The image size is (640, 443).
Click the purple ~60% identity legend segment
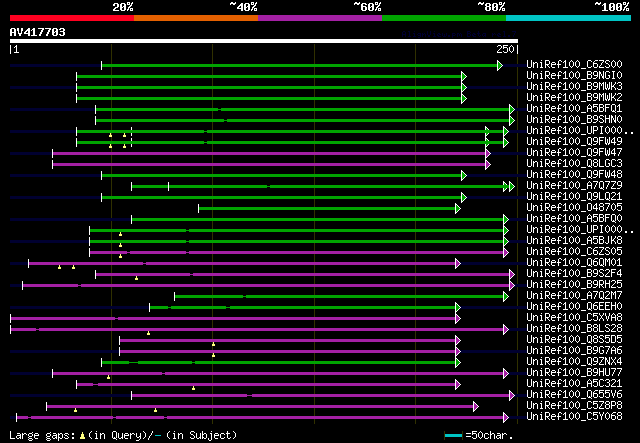point(319,17)
